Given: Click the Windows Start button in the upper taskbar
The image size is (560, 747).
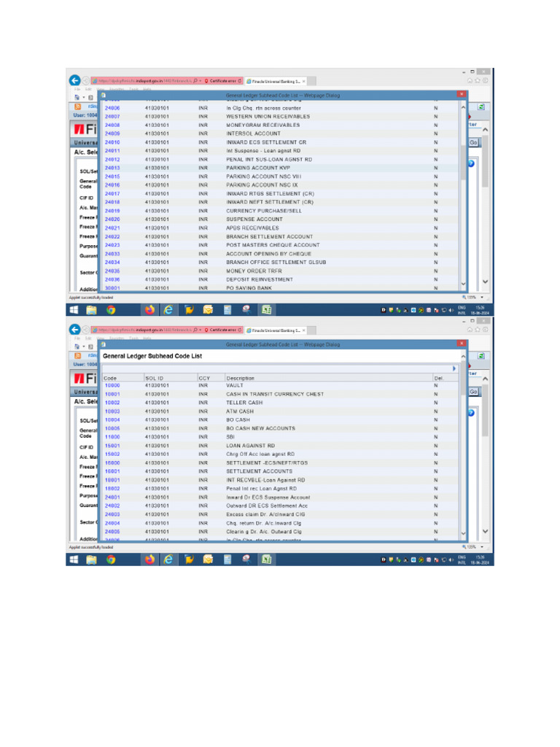Looking at the screenshot, I should (x=74, y=310).
